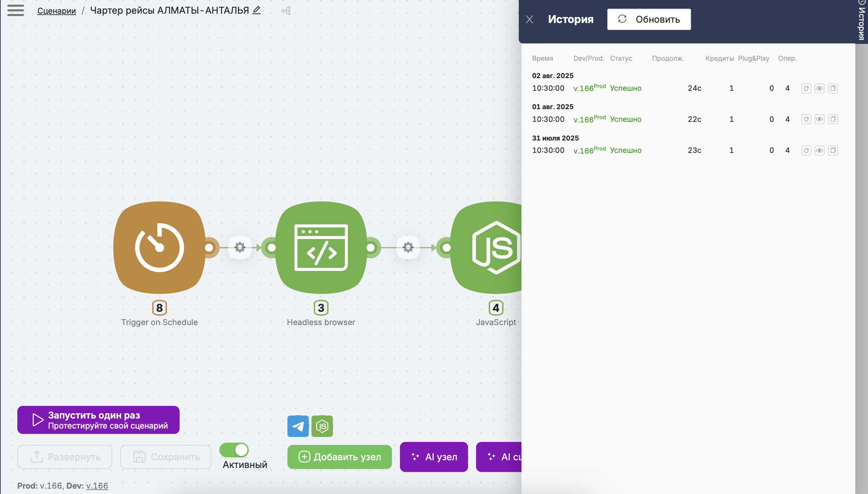
Task: Collapse the vertical История side tab
Action: point(862,20)
